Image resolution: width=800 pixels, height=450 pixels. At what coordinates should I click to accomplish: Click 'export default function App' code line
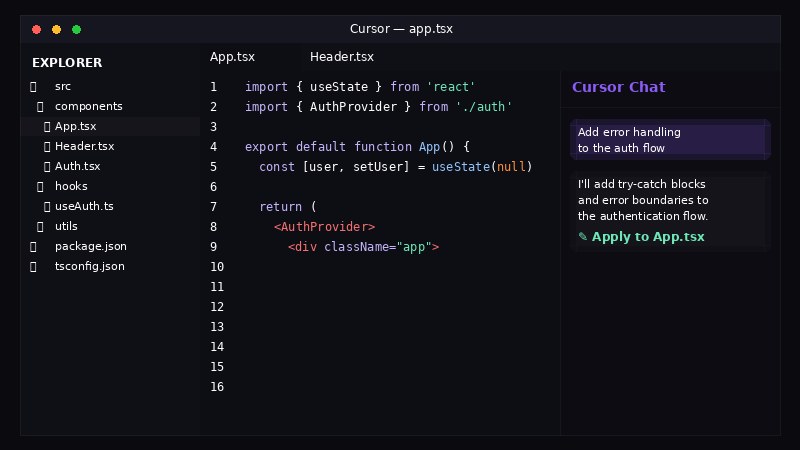point(357,147)
